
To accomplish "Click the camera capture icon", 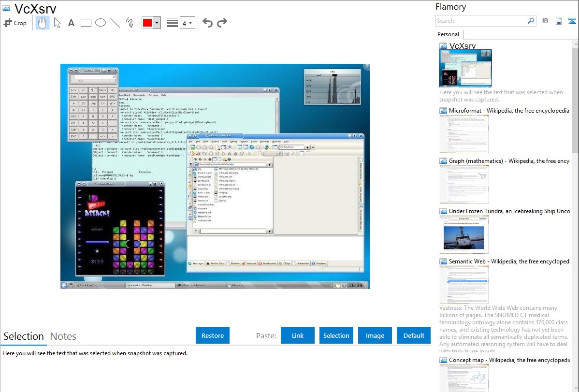I will (545, 21).
